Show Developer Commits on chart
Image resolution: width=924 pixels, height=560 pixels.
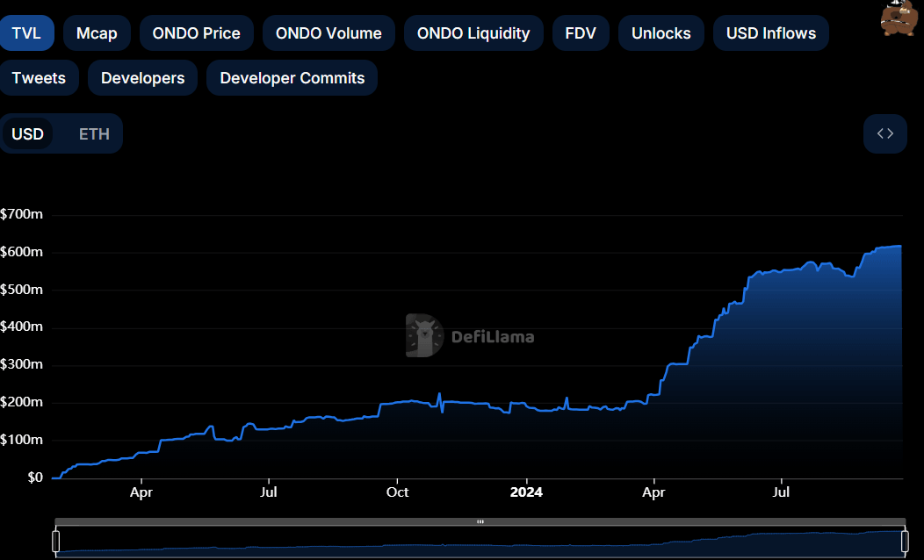292,78
